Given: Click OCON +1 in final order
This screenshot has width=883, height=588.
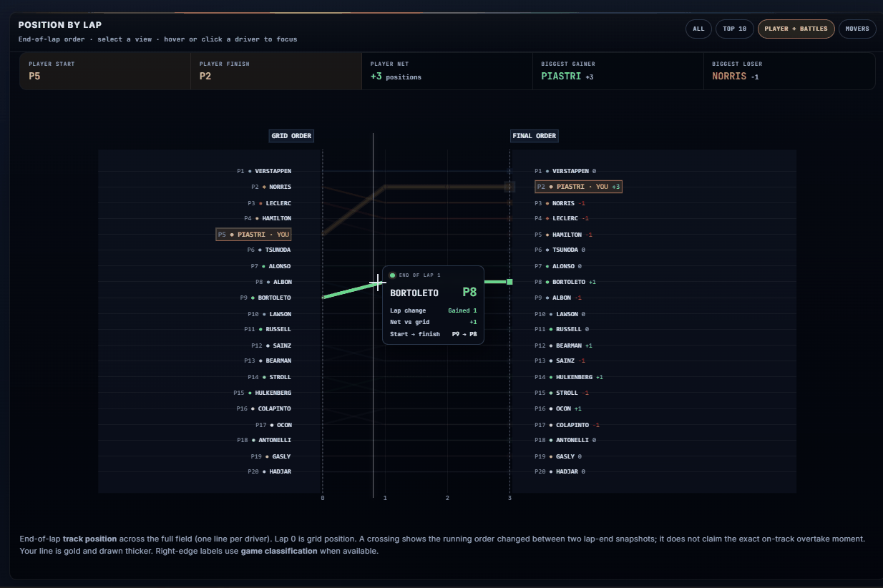Looking at the screenshot, I should pos(558,408).
